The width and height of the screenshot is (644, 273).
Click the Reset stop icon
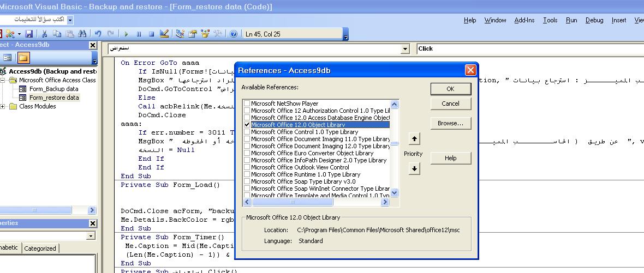click(152, 34)
